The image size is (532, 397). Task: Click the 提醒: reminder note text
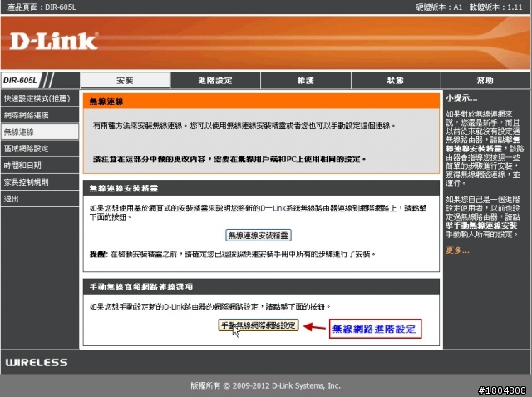[x=233, y=254]
